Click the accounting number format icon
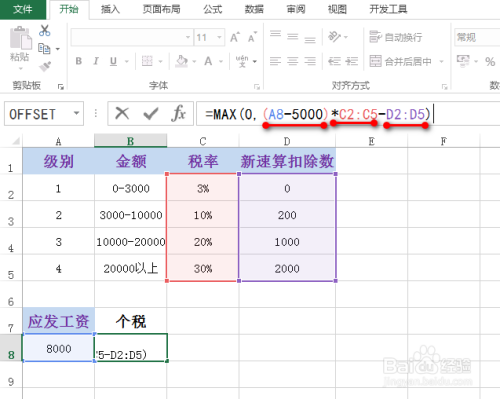 pyautogui.click(x=463, y=61)
